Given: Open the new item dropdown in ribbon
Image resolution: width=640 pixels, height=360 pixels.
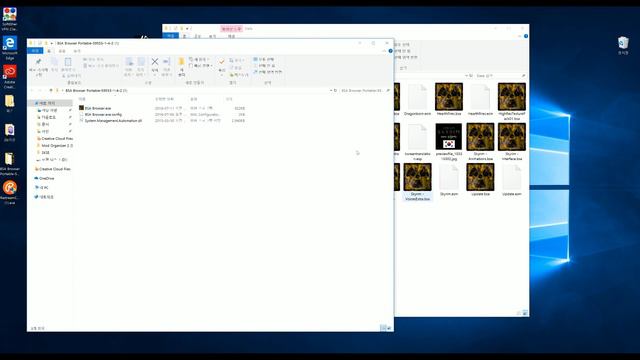Looking at the screenshot, I should 199,60.
